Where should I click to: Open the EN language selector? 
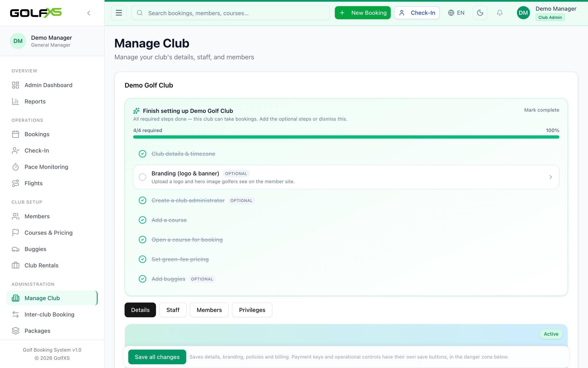pos(456,13)
